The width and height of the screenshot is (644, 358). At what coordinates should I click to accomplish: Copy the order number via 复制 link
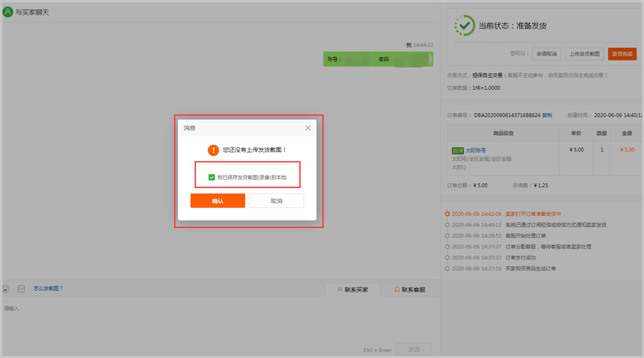(x=547, y=115)
